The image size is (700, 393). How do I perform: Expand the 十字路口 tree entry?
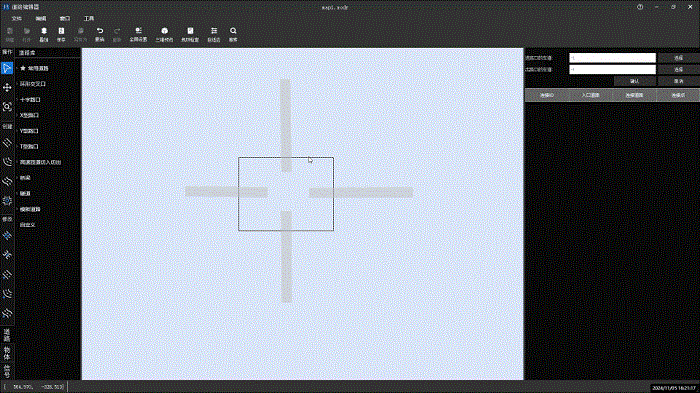click(x=30, y=100)
